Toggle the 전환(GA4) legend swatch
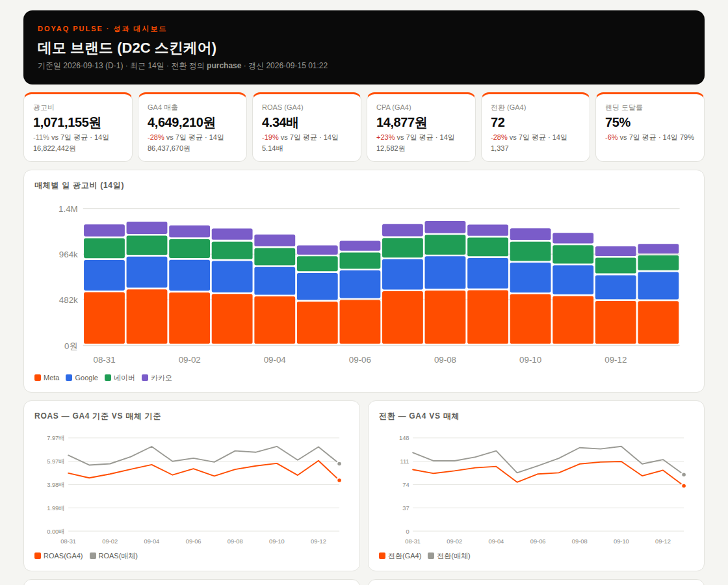728x585 pixels. pos(382,556)
